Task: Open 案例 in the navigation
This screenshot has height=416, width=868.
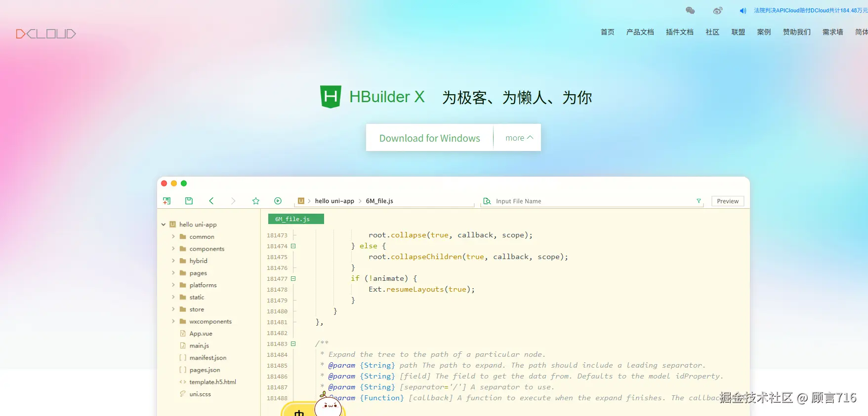Action: click(x=764, y=32)
